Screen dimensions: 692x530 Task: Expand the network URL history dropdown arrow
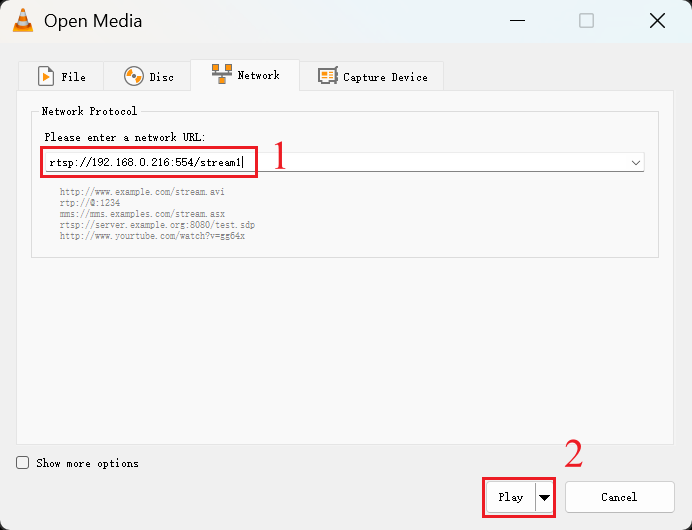[636, 162]
